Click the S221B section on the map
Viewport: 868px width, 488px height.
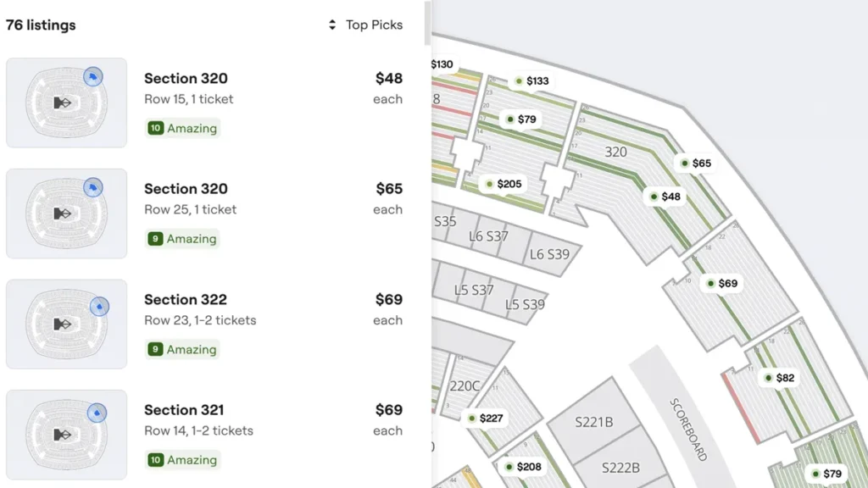(593, 422)
